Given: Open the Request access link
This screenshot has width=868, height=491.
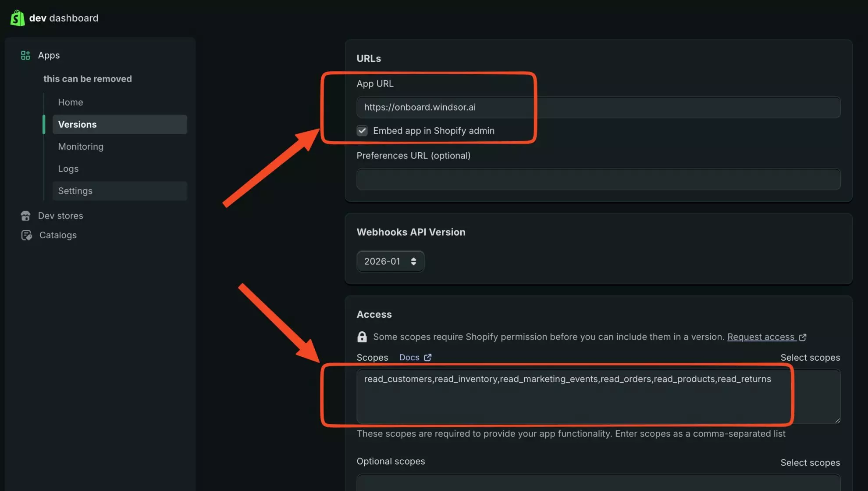Looking at the screenshot, I should 761,337.
